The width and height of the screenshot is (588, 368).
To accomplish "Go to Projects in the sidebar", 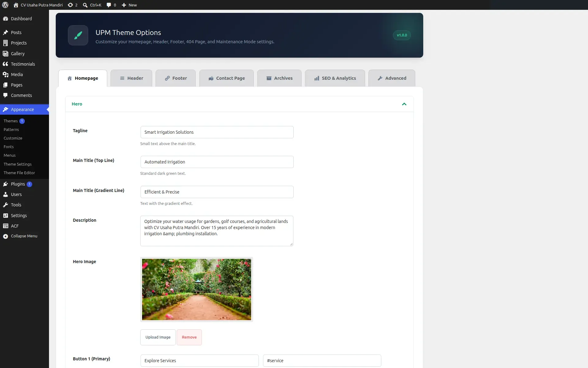I will pos(24,43).
